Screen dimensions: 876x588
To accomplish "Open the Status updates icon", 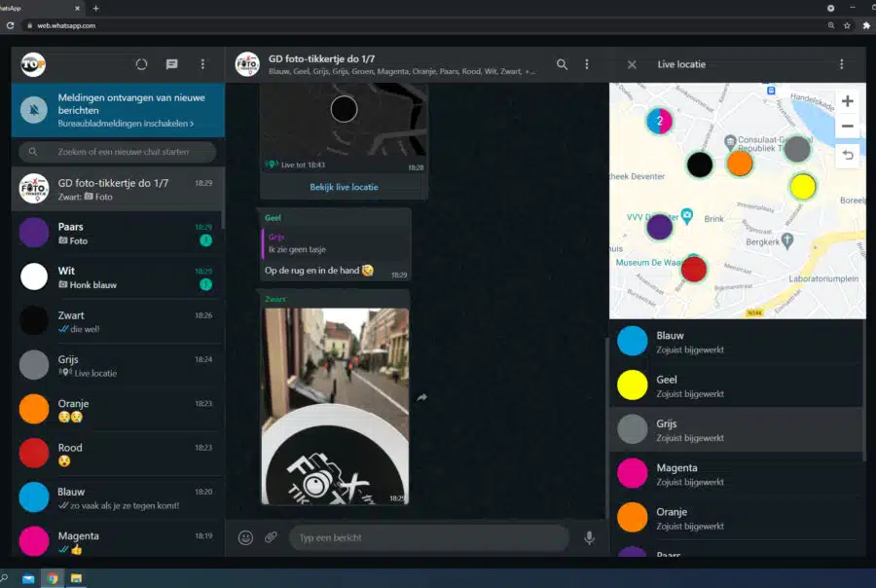I will pos(141,64).
